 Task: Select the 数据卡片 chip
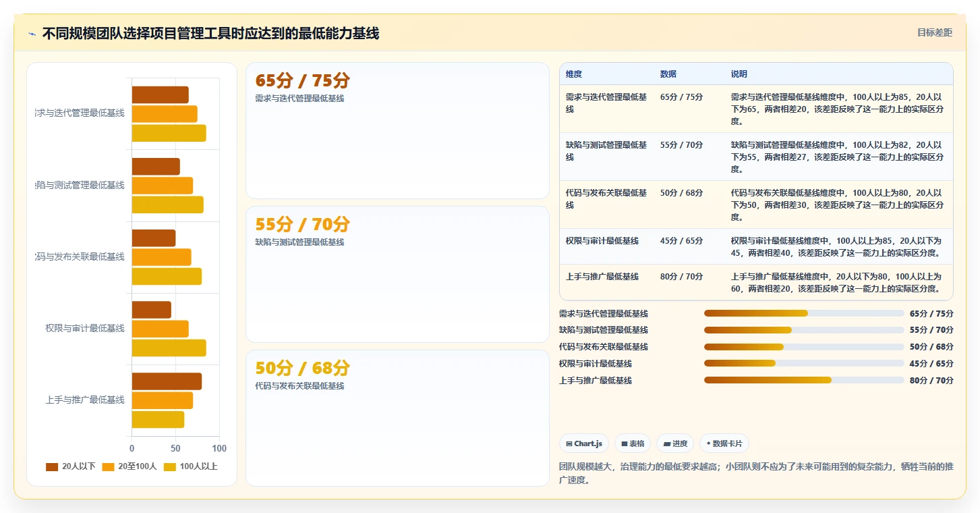[724, 443]
